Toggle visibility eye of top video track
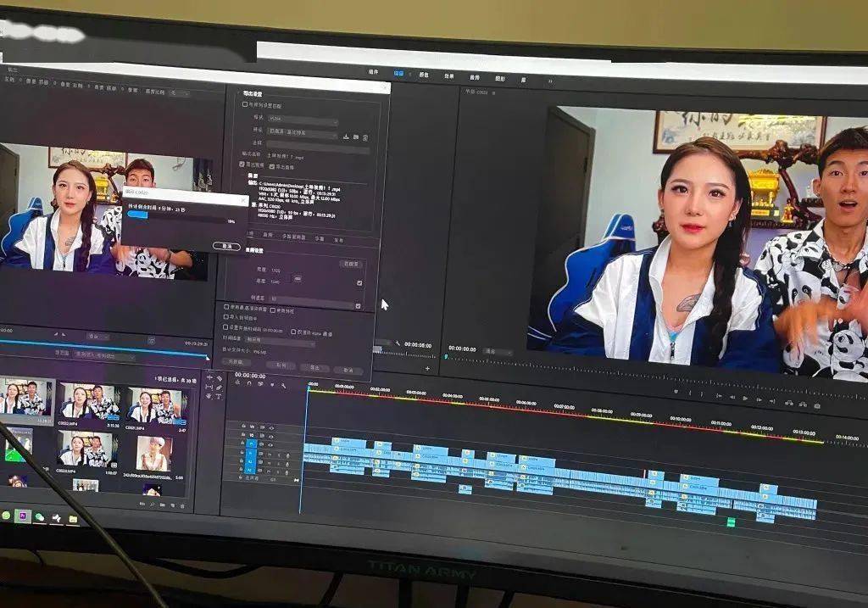 coord(271,428)
